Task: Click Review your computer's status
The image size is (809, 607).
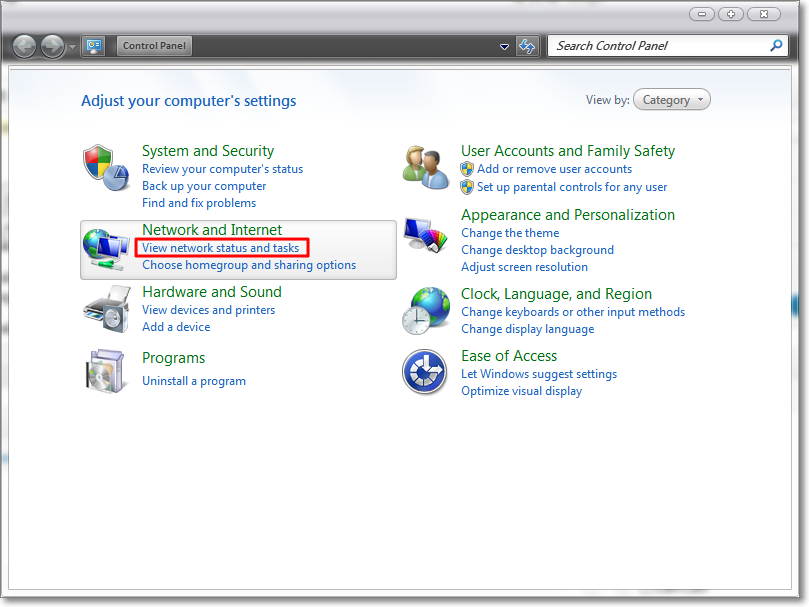Action: (x=222, y=169)
